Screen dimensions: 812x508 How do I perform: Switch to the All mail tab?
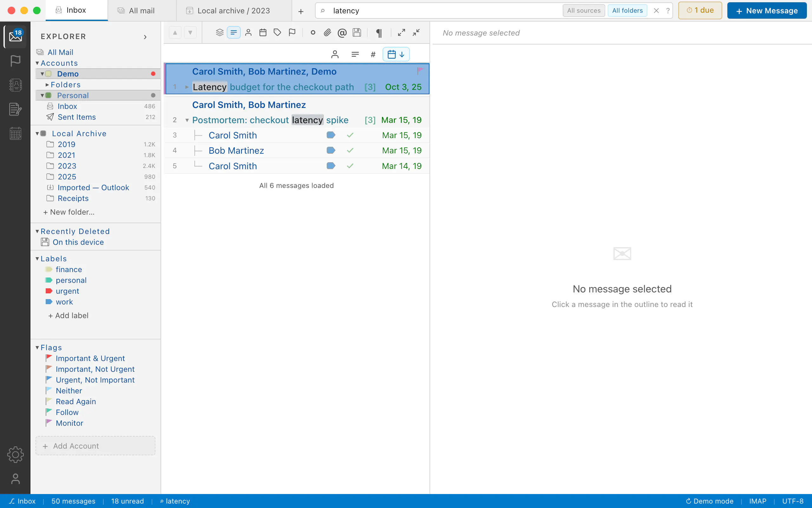[x=142, y=10]
